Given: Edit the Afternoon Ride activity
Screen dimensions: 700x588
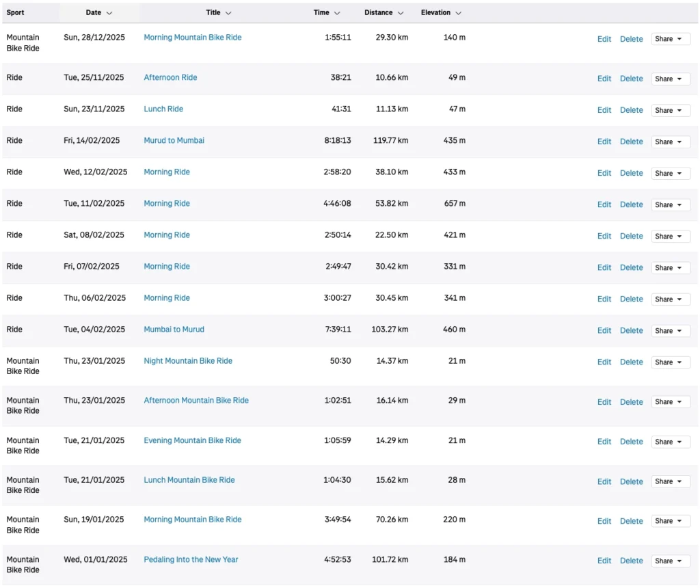Looking at the screenshot, I should point(604,79).
